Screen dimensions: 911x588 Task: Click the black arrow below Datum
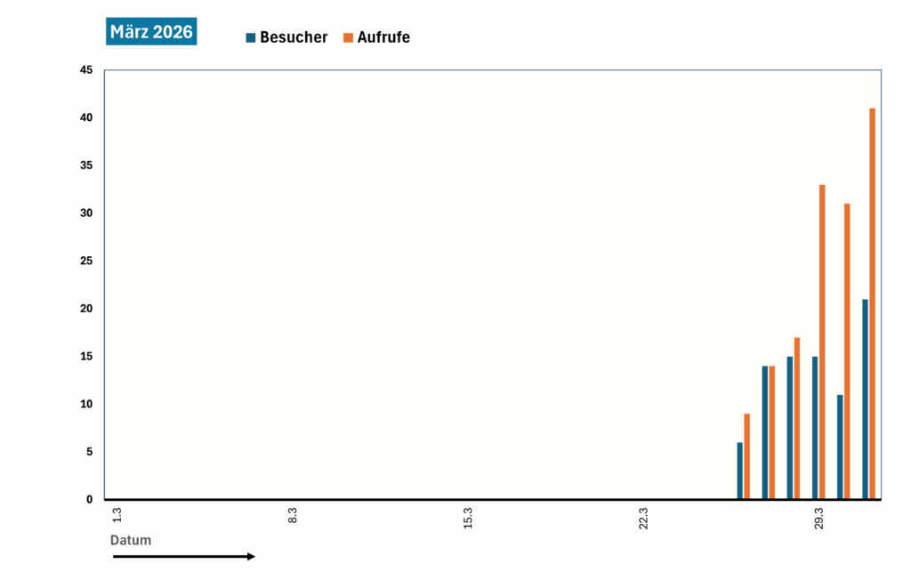[x=183, y=557]
